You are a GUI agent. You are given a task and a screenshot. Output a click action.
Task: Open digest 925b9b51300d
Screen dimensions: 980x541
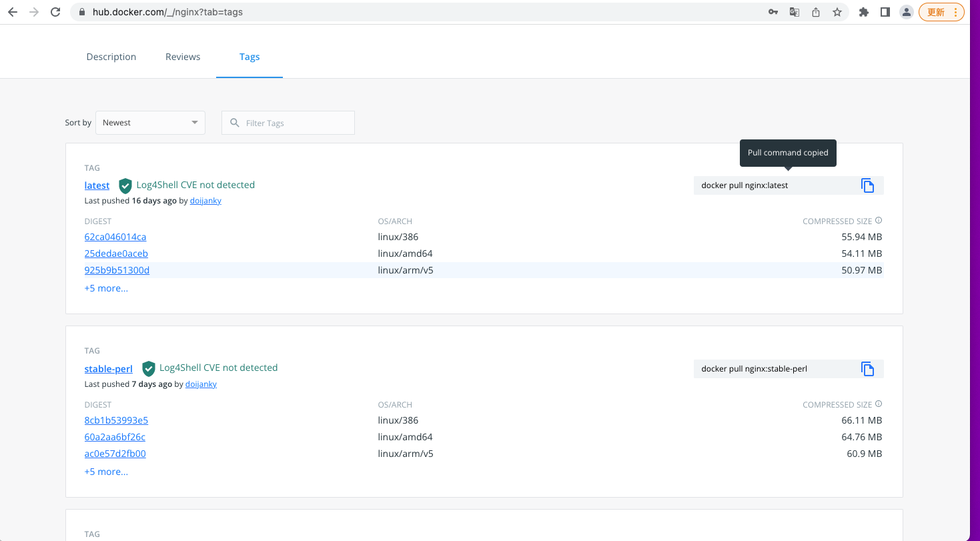click(x=117, y=270)
